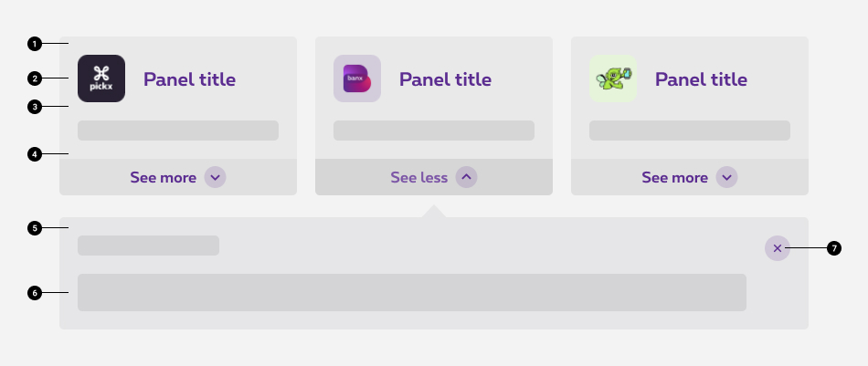Expand the chevron-down in the pickx panel

coord(215,177)
